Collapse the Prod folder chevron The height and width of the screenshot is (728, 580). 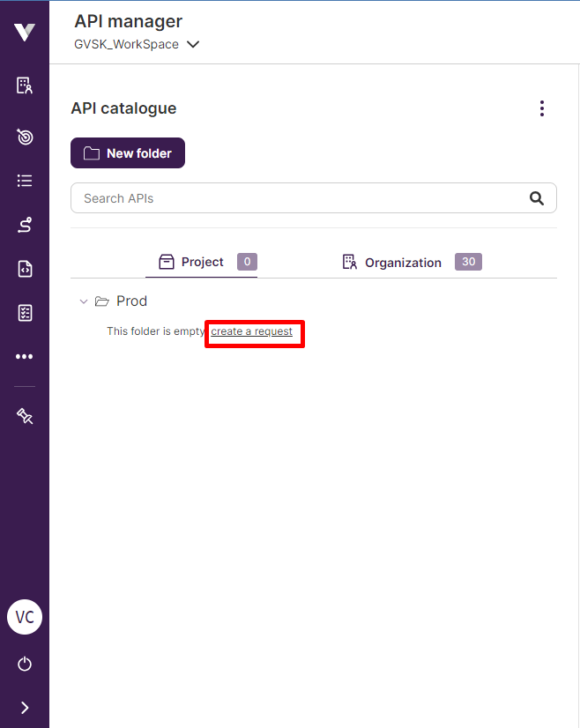coord(84,301)
